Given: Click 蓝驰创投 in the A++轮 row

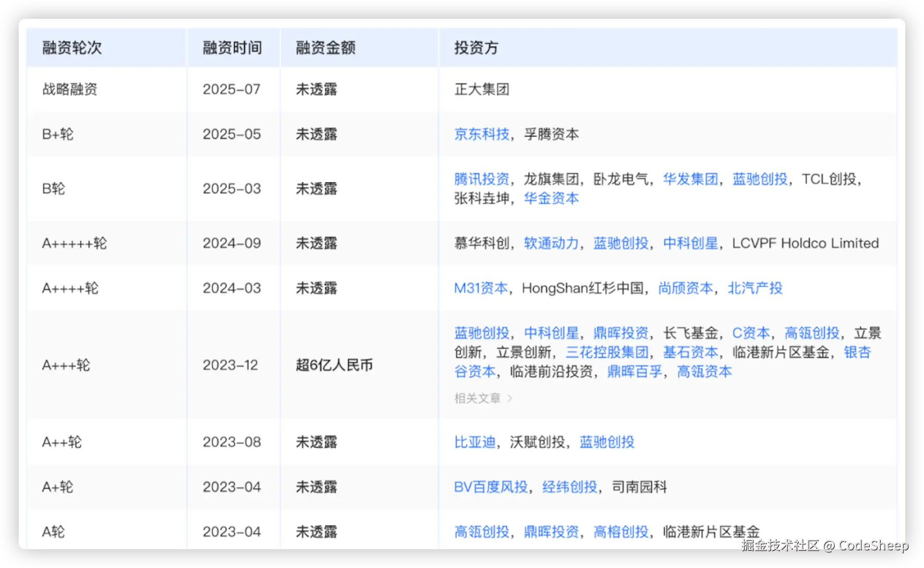Looking at the screenshot, I should [607, 442].
